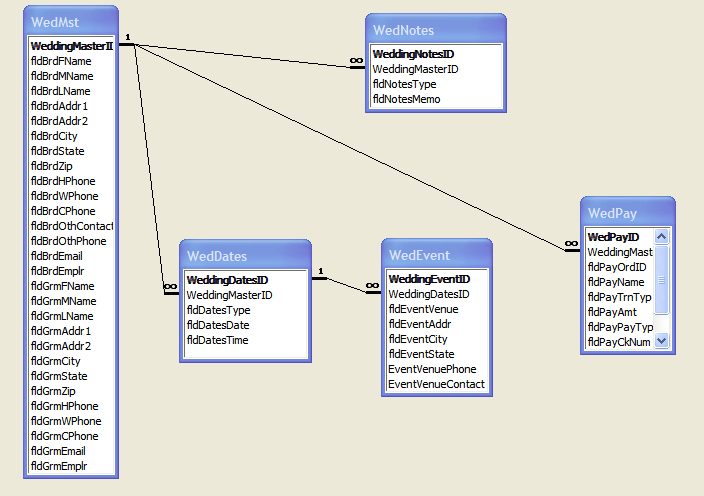This screenshot has height=496, width=704.
Task: Click the fldGrmEmplr field in WedMst
Action: coord(59,466)
